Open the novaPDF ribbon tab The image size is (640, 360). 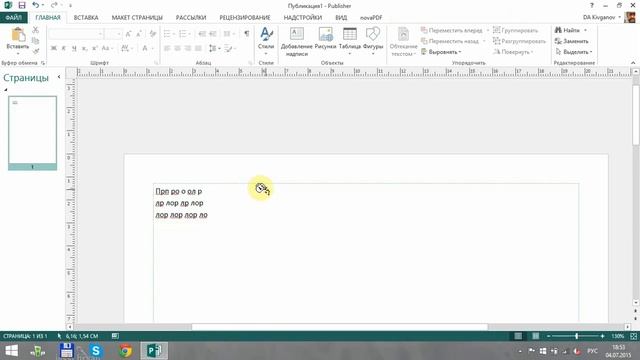pyautogui.click(x=371, y=18)
